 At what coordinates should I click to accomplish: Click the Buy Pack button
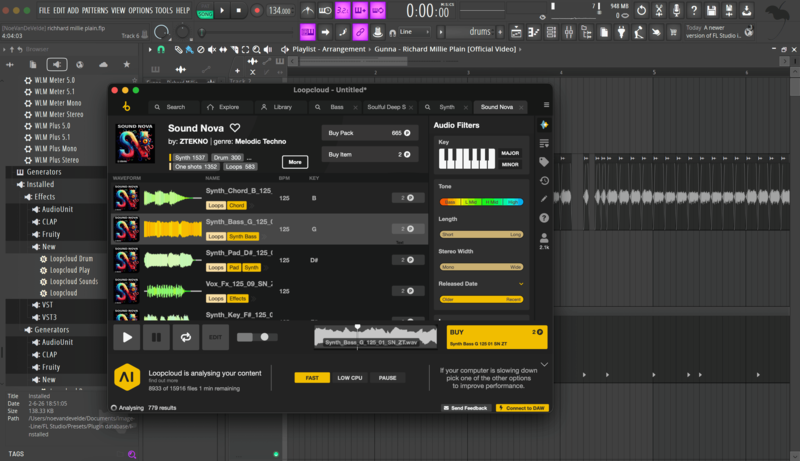[x=369, y=133]
